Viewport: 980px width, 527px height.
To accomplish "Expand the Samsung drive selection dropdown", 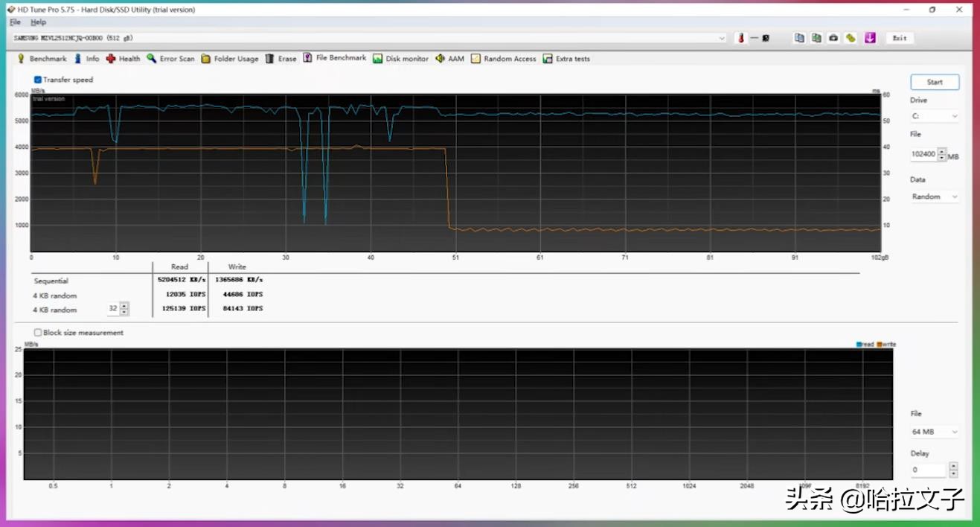I will click(x=722, y=38).
